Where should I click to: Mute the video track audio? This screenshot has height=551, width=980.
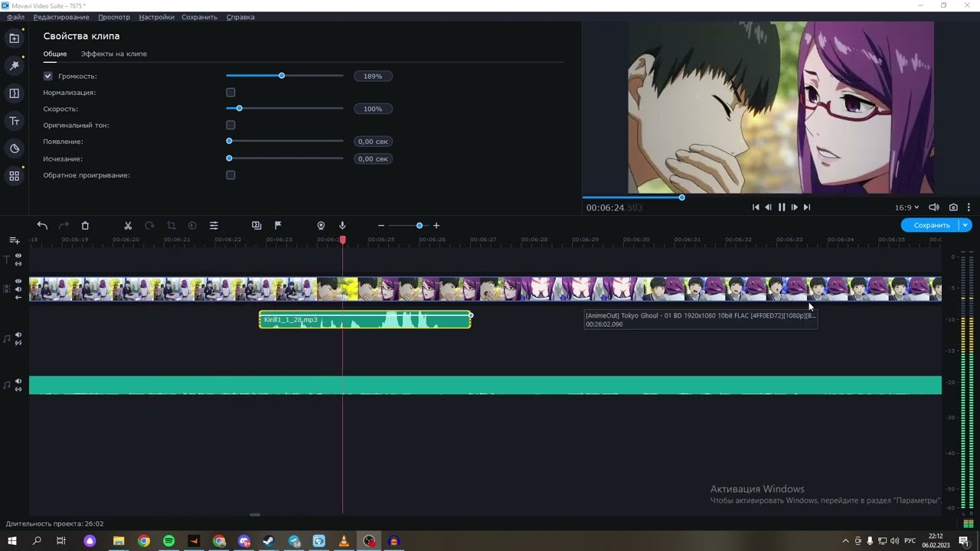(18, 289)
